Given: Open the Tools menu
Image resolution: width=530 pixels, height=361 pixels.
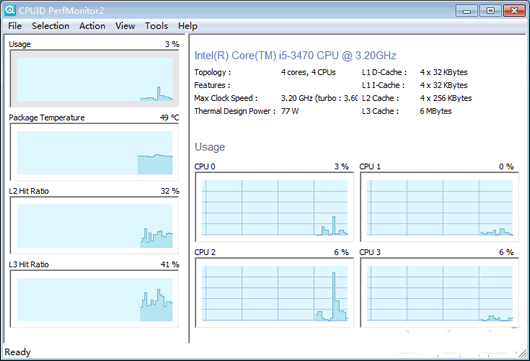Looking at the screenshot, I should (156, 26).
